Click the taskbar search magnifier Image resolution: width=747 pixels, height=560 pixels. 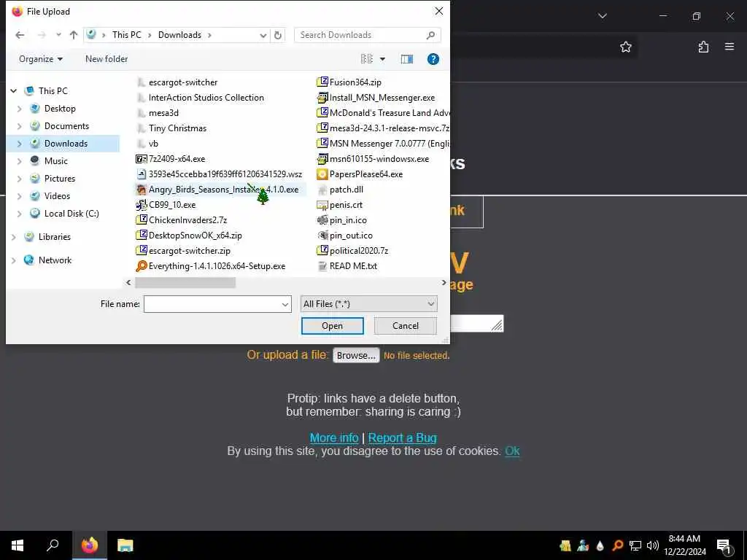53,545
